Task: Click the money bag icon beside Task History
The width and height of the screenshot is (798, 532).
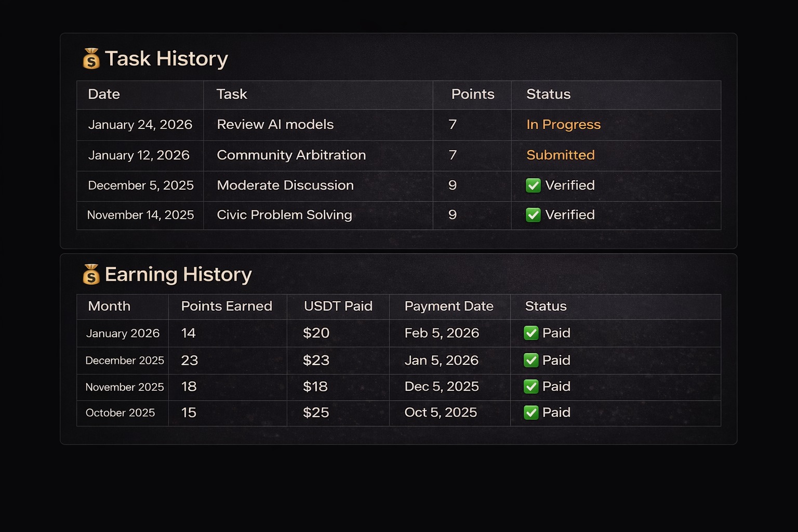Action: coord(91,58)
